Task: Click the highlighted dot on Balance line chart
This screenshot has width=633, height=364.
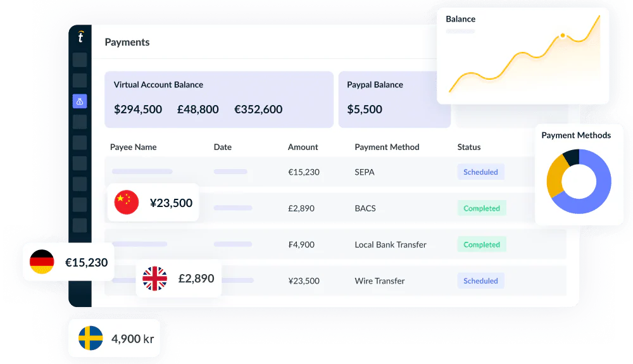Action: 563,35
